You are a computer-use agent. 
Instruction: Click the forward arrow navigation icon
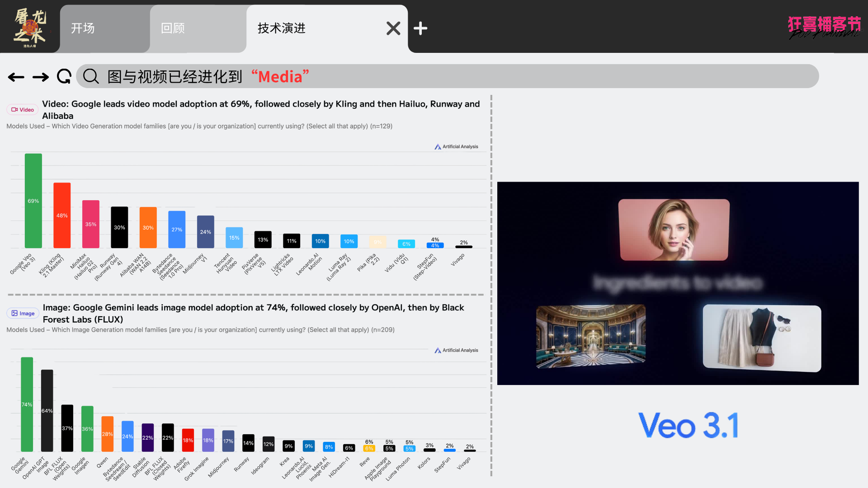click(x=41, y=77)
